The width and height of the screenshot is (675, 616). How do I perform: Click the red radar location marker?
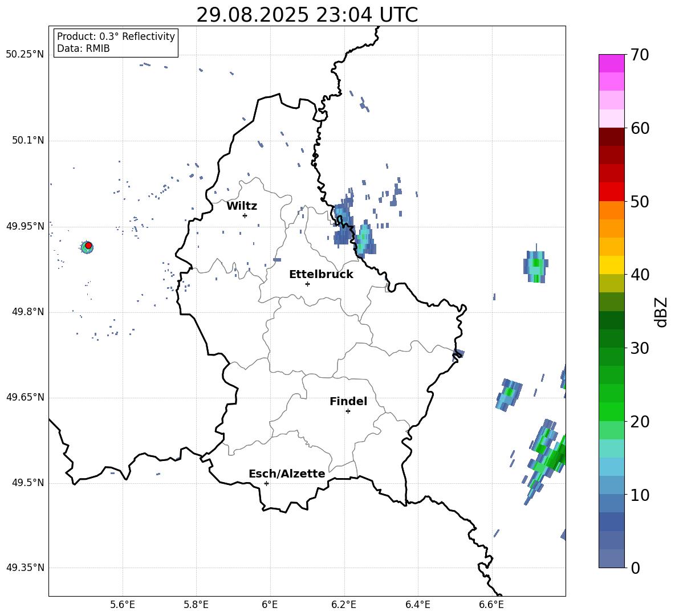(88, 246)
